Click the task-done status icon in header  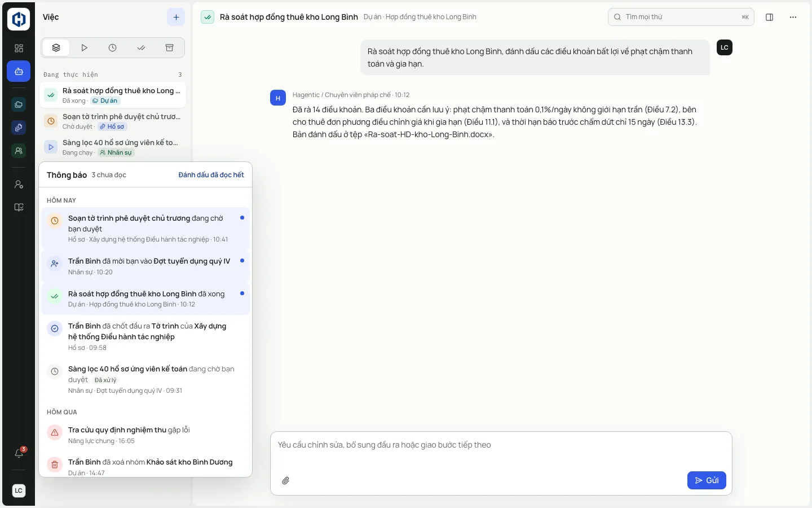point(208,17)
